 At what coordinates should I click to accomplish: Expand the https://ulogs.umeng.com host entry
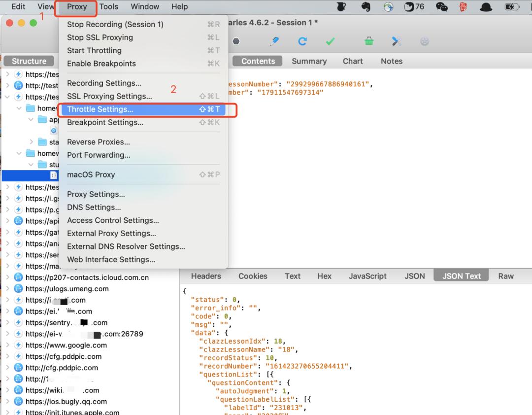click(7, 289)
